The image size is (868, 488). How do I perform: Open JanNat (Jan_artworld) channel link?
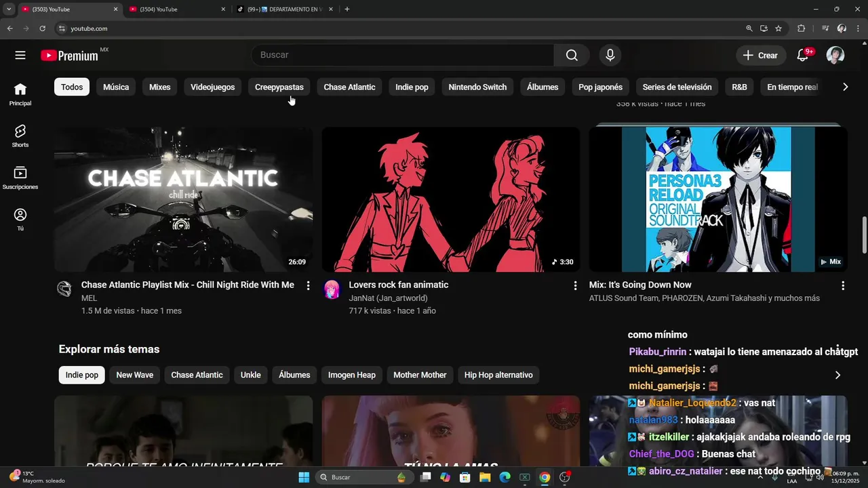tap(388, 298)
